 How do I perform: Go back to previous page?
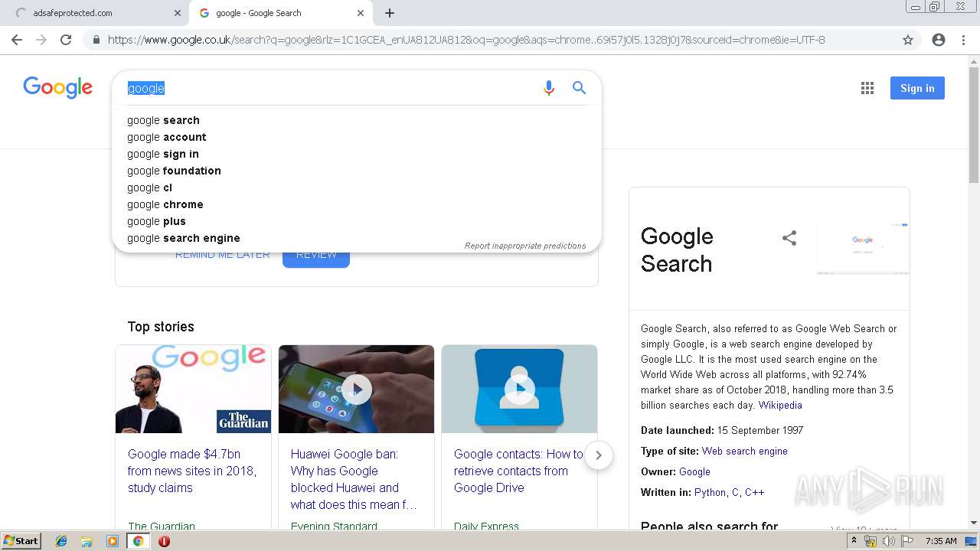(x=17, y=40)
